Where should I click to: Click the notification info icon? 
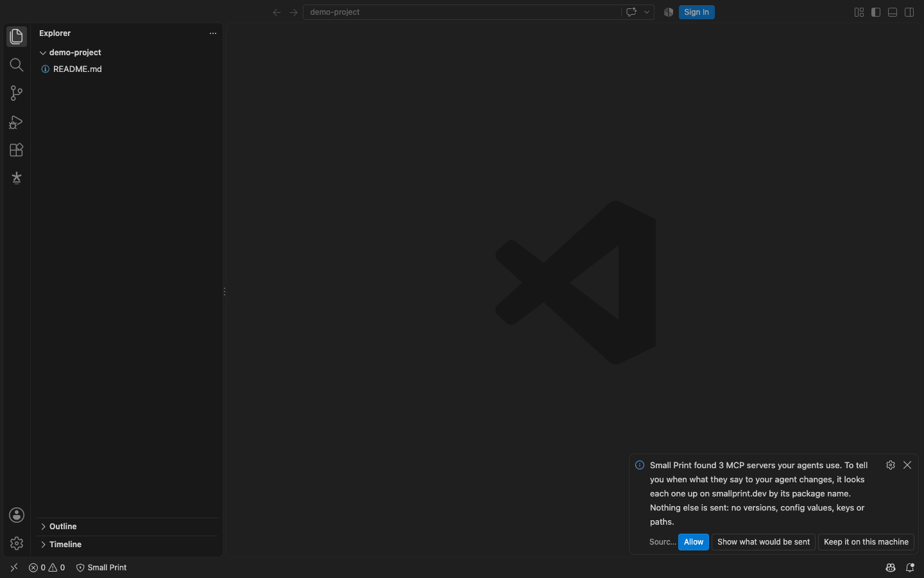tap(640, 465)
